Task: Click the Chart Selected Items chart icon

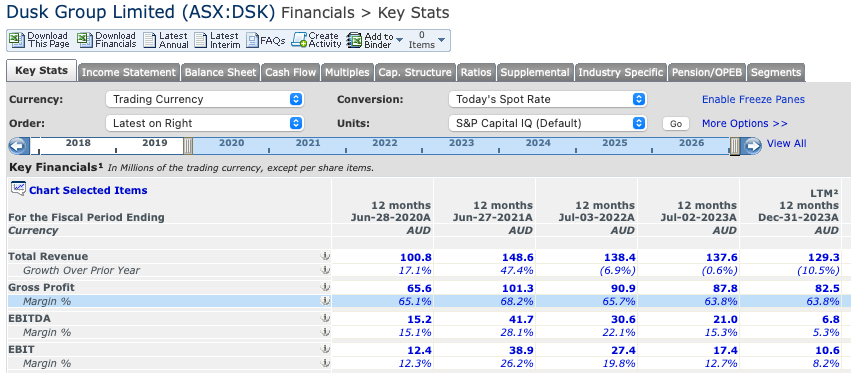Action: point(18,189)
